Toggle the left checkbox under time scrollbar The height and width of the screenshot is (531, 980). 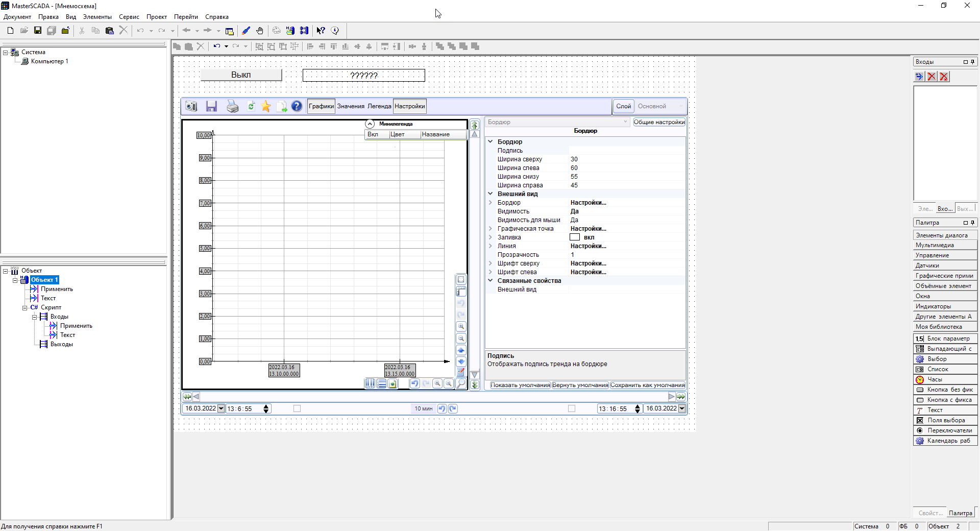coord(297,408)
